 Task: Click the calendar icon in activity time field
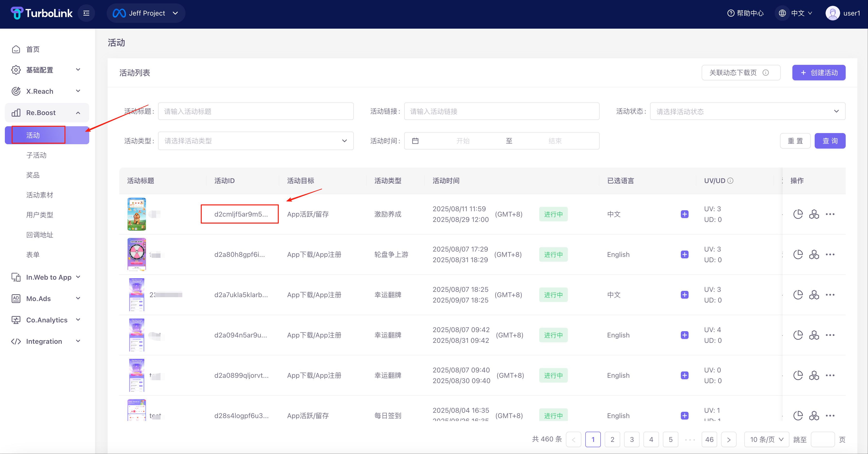[415, 141]
